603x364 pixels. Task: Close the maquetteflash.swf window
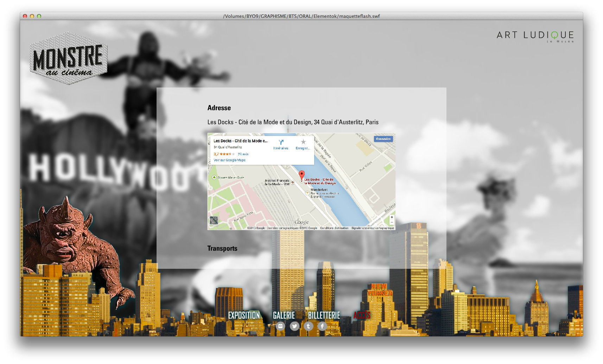[25, 16]
